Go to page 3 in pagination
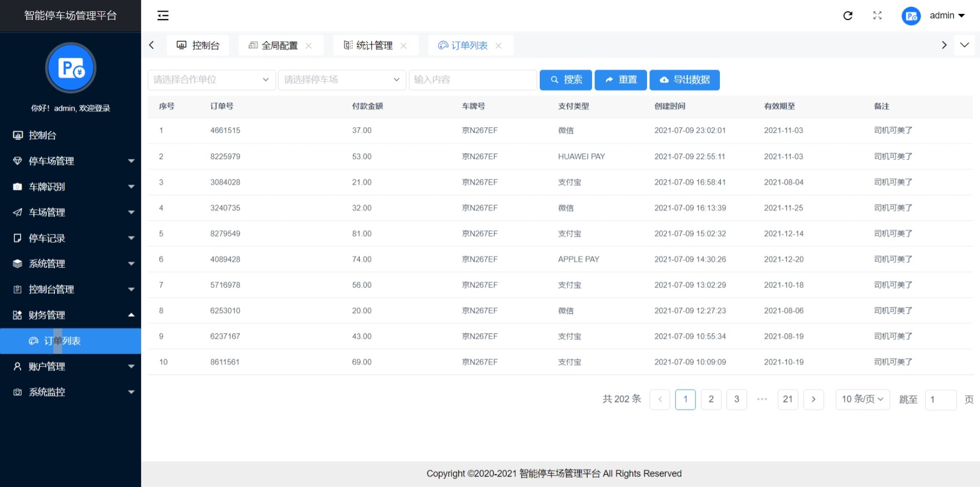 pos(737,399)
